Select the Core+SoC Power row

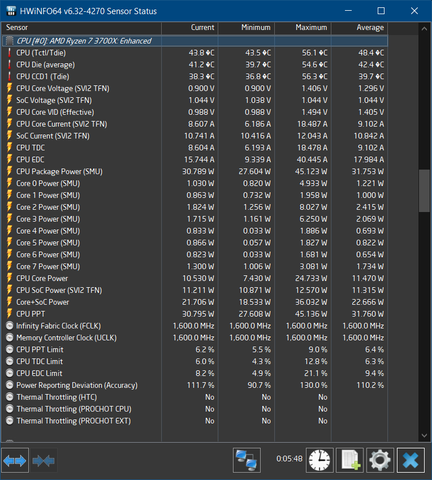click(195, 302)
